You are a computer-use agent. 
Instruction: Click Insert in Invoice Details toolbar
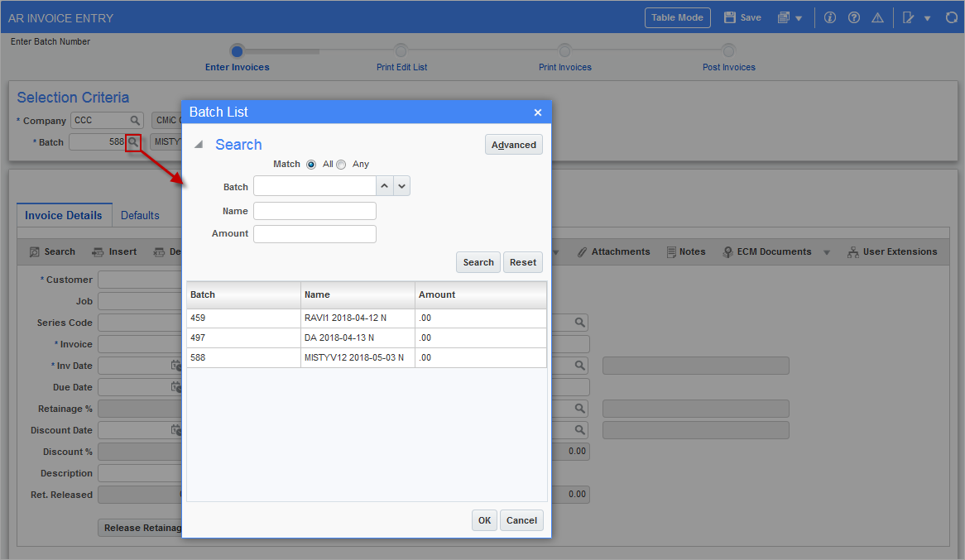[x=114, y=251]
